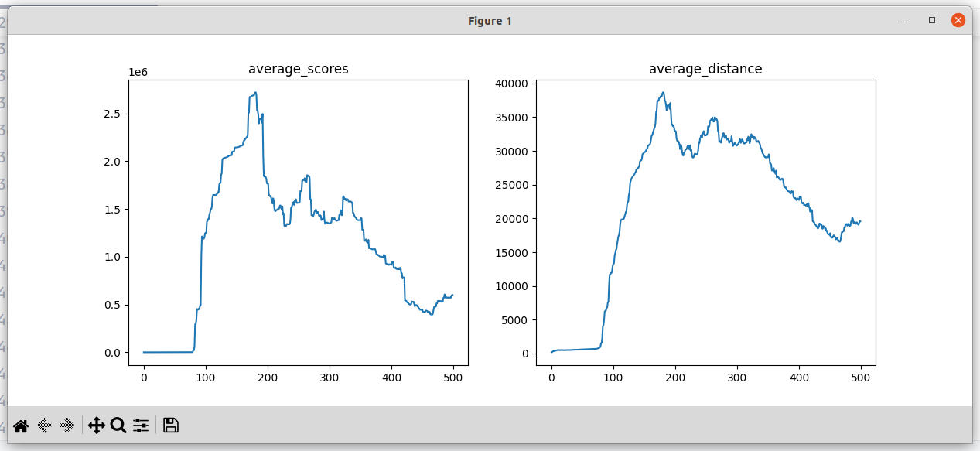980x451 pixels.
Task: Close the Figure 1 window
Action: click(x=958, y=21)
